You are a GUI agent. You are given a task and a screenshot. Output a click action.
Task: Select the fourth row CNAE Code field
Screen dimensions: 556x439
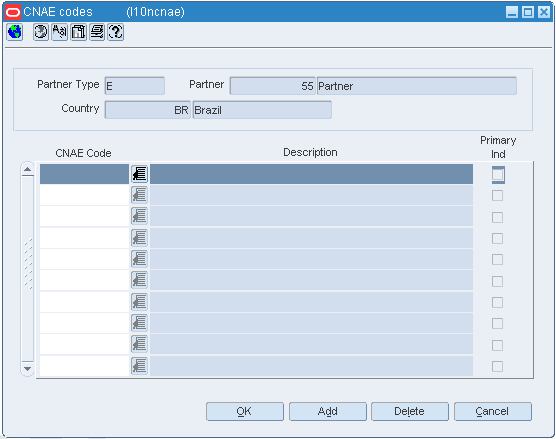(x=84, y=238)
